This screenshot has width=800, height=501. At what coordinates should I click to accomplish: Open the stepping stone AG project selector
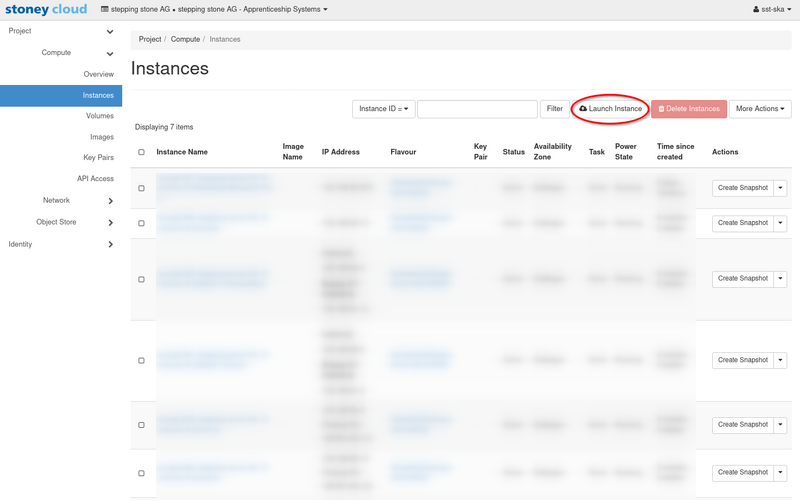coord(215,10)
